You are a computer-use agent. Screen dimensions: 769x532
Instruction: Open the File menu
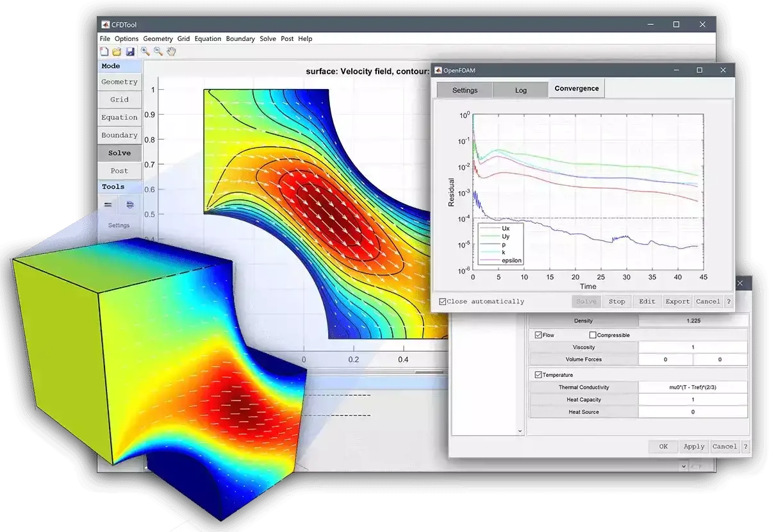[x=105, y=38]
